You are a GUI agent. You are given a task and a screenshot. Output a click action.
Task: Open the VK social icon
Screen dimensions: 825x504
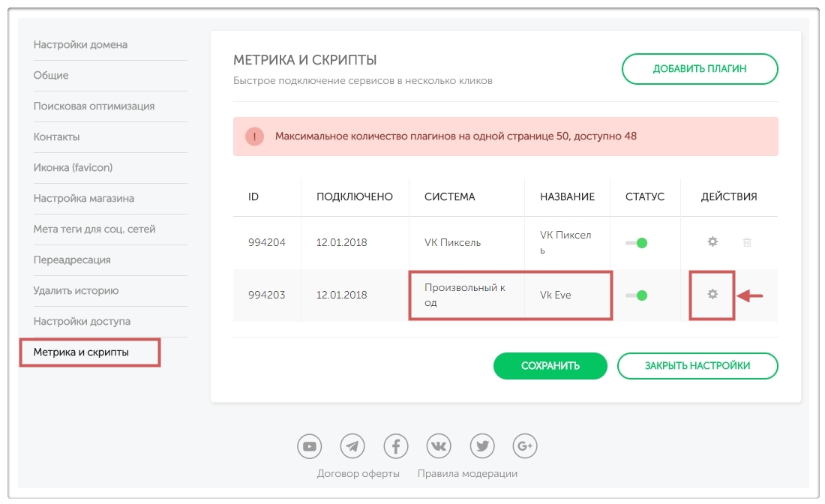pyautogui.click(x=439, y=446)
